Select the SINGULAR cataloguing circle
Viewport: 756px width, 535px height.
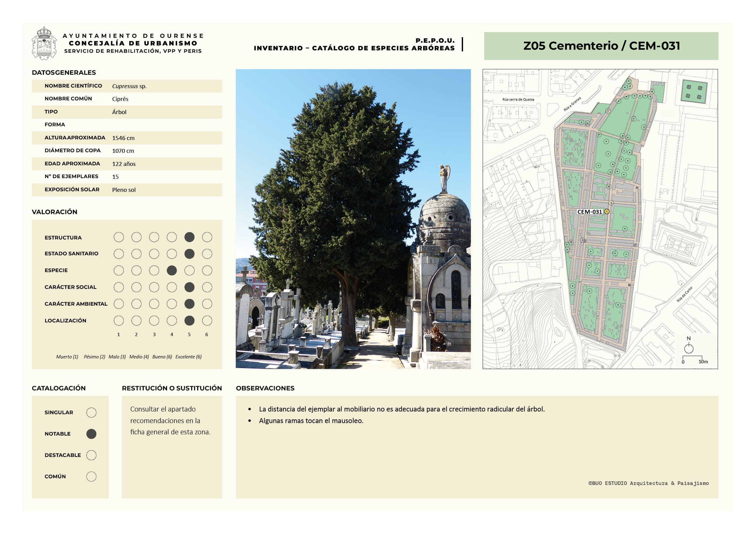coord(91,412)
